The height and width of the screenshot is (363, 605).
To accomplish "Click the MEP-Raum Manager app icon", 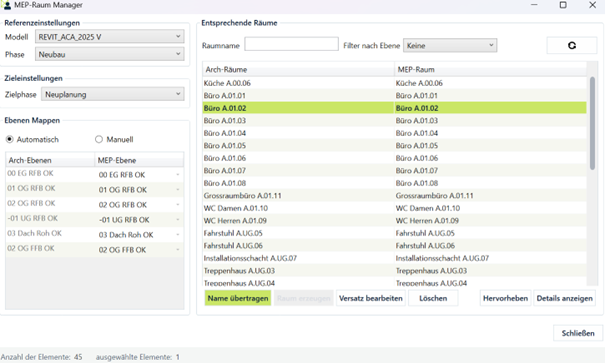I will coord(7,5).
